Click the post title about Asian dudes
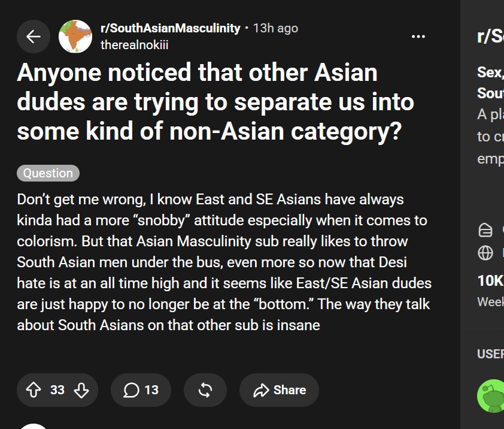The height and width of the screenshot is (429, 504). (x=215, y=102)
